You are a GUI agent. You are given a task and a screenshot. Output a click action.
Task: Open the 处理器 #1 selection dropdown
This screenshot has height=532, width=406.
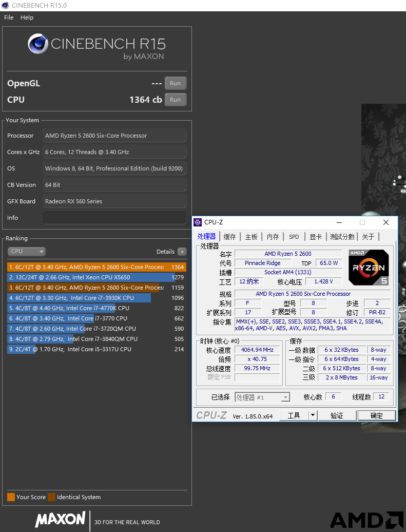[262, 397]
